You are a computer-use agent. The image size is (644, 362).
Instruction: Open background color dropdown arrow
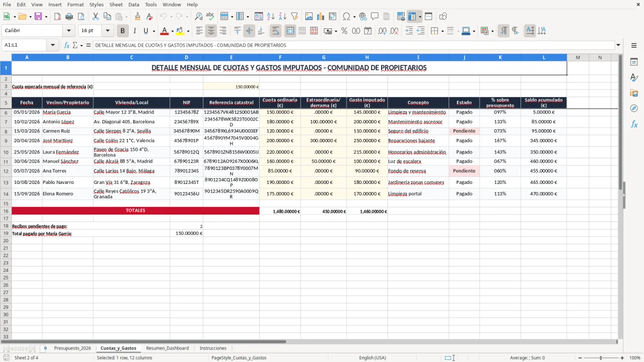188,31
